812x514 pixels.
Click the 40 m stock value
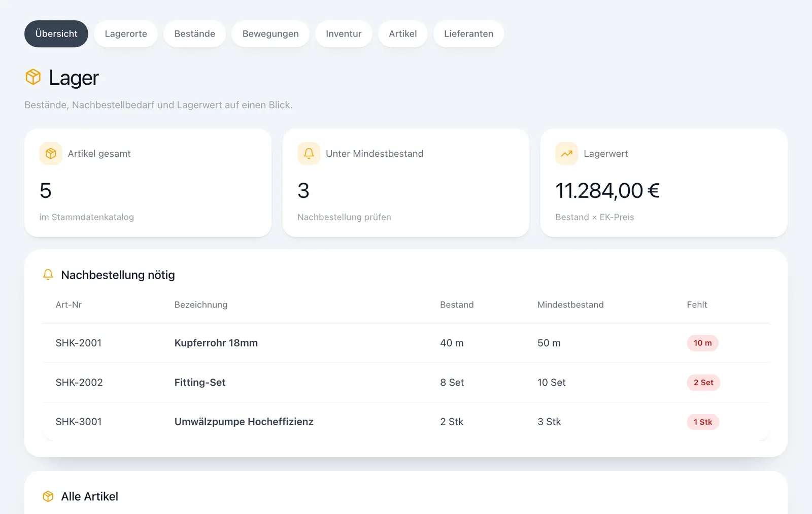(452, 343)
